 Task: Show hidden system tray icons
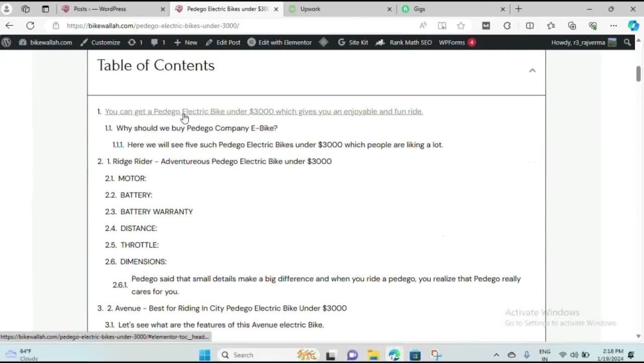tap(496, 355)
